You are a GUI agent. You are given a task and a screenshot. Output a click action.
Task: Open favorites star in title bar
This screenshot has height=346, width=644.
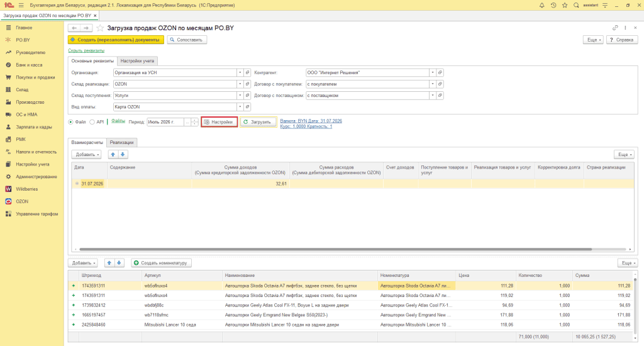tap(565, 5)
